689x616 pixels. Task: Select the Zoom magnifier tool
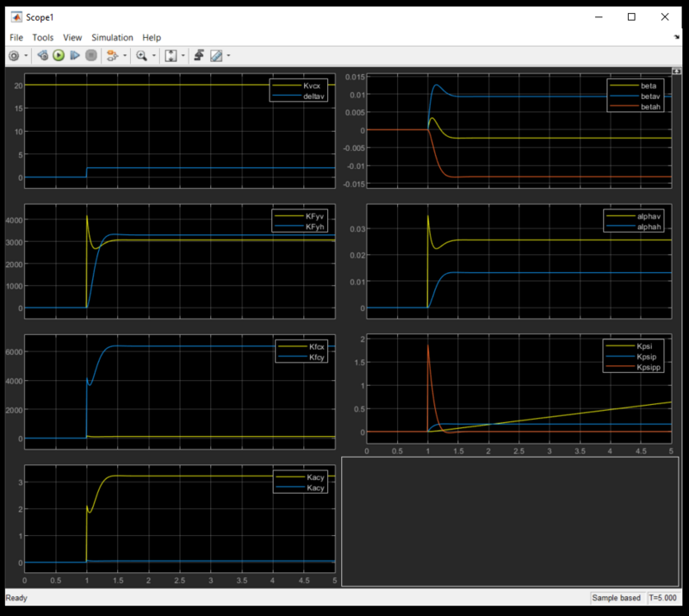[141, 56]
